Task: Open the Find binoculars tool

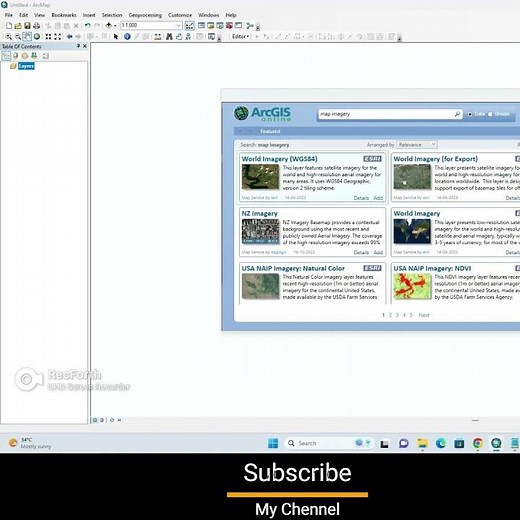Action: pyautogui.click(x=169, y=37)
